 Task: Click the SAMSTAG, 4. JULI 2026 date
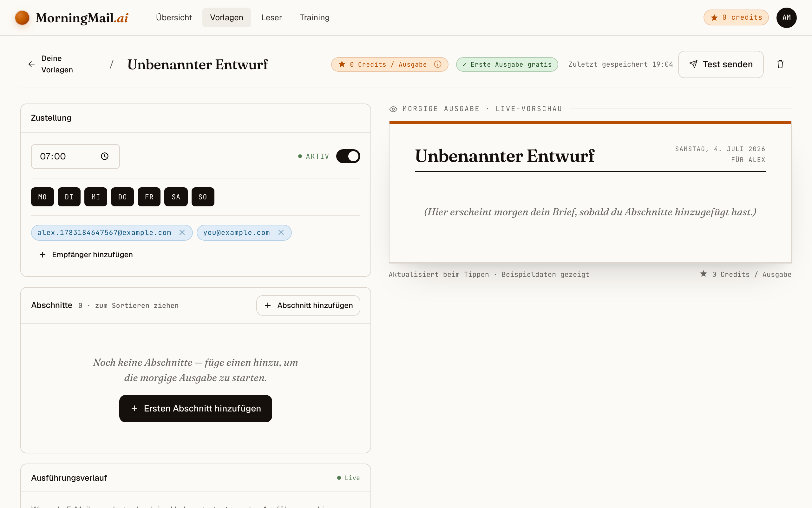coord(720,149)
